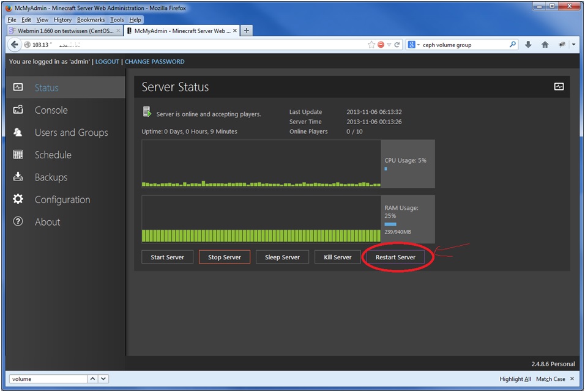
Task: Open the View menu
Action: pos(42,20)
